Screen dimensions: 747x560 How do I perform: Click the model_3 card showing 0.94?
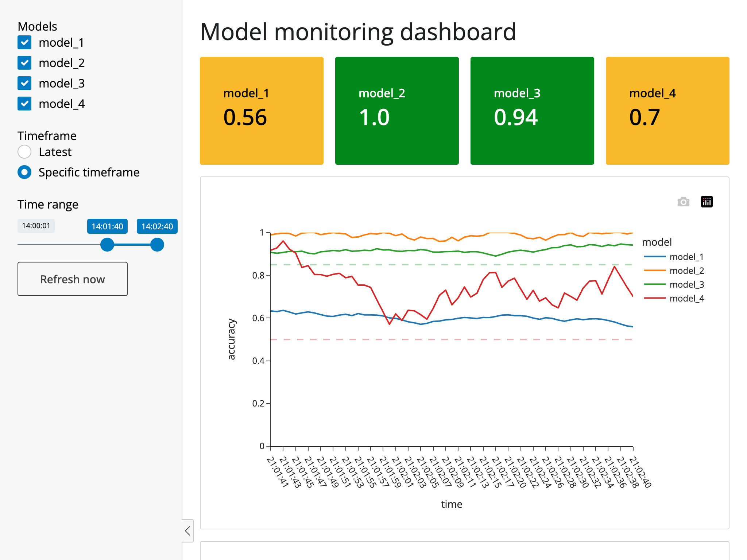[x=532, y=111]
